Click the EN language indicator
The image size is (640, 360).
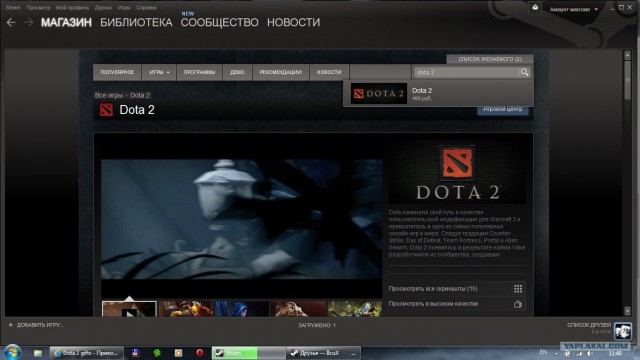pyautogui.click(x=543, y=352)
